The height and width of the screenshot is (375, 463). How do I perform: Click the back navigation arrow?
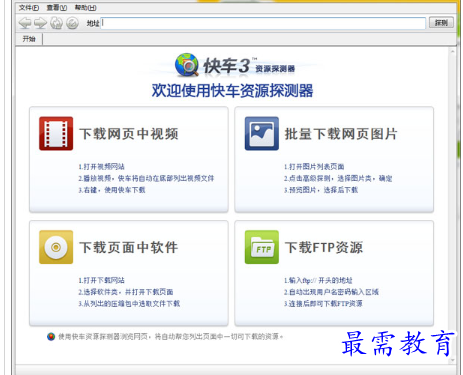point(25,23)
